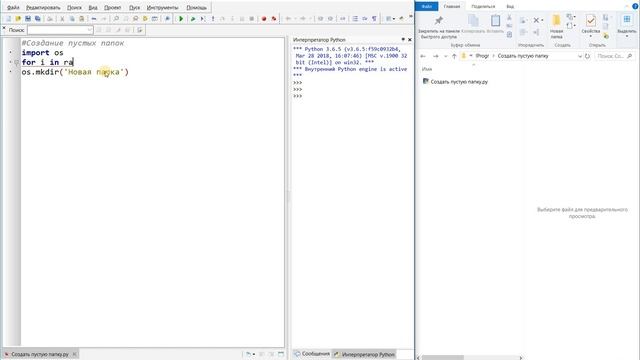640x360 pixels.
Task: Click the Progr breadcrumb in address bar
Action: [482, 56]
